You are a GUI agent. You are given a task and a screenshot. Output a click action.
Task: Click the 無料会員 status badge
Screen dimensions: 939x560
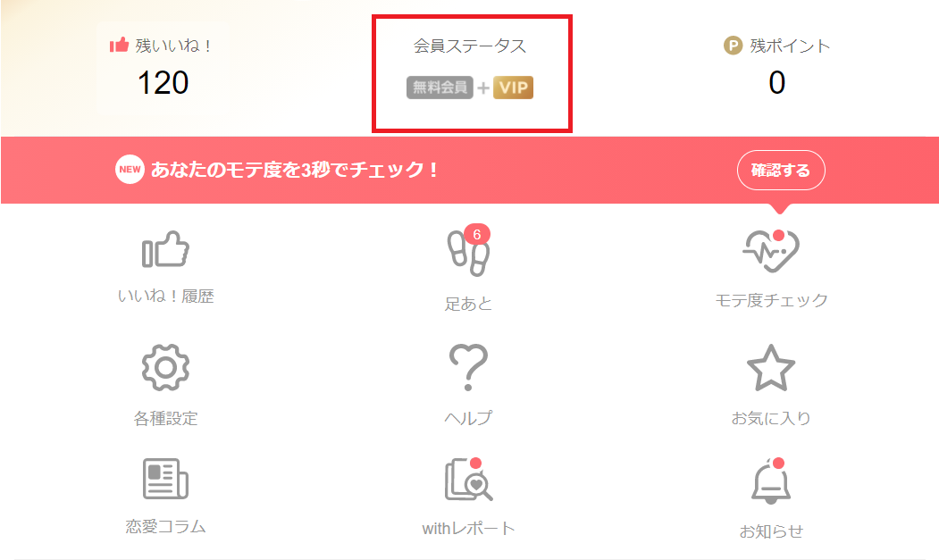[x=440, y=88]
